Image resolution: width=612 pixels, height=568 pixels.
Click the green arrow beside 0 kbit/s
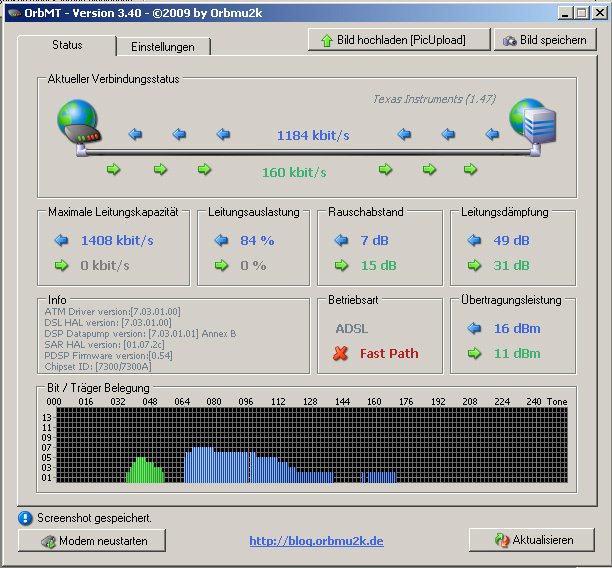click(x=61, y=265)
